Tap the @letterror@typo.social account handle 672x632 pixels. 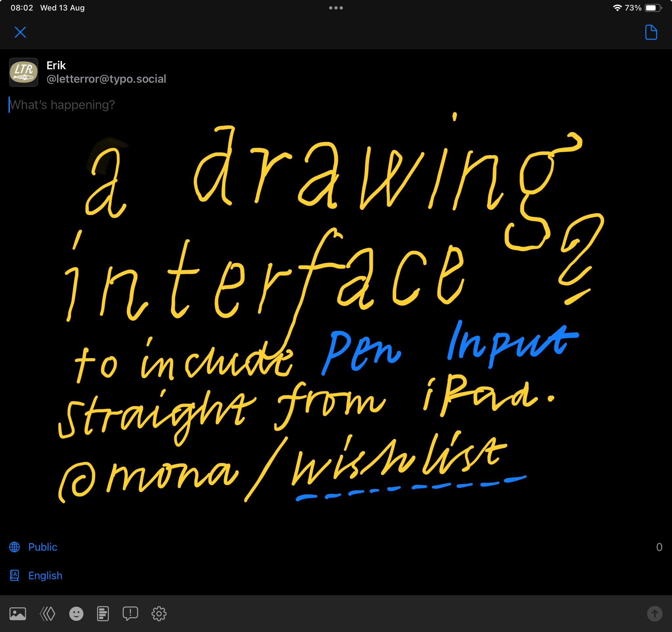(x=106, y=79)
